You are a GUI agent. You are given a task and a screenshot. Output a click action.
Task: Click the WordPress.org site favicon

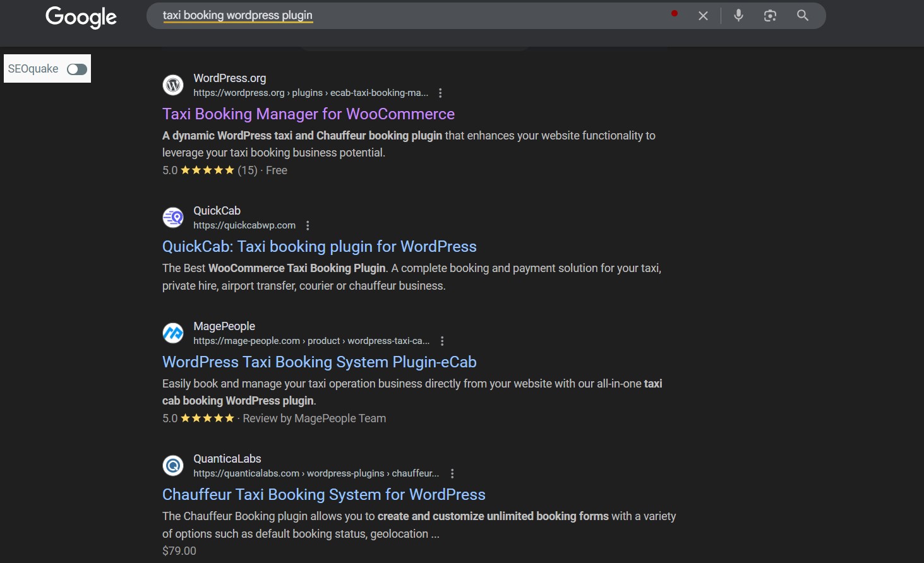pos(173,85)
